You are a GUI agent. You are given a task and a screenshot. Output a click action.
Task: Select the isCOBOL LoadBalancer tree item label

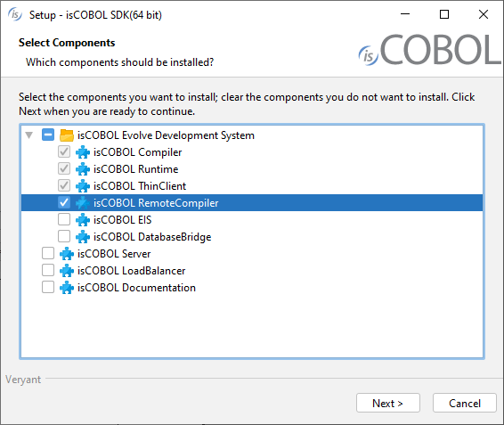131,271
